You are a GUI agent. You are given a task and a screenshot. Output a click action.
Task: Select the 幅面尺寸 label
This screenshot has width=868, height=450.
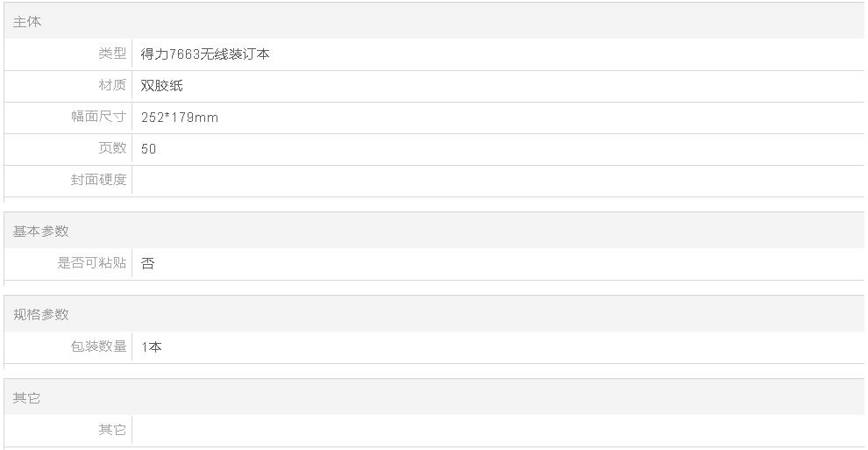click(x=98, y=117)
